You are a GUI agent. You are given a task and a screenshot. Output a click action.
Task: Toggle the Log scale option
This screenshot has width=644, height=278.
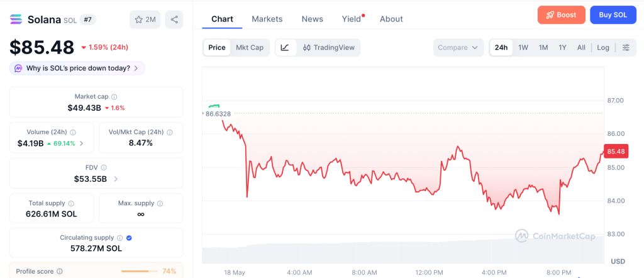pos(603,48)
